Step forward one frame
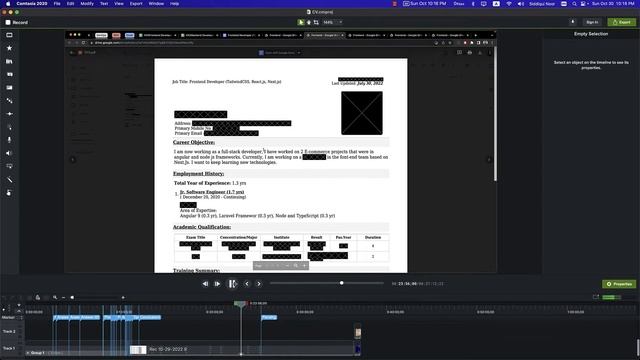This screenshot has height=360, width=640. coord(217,284)
